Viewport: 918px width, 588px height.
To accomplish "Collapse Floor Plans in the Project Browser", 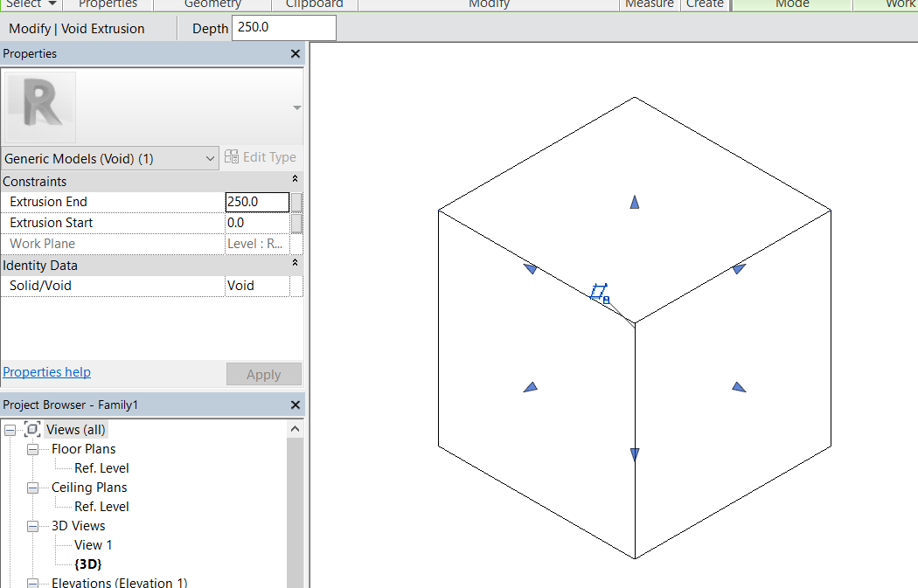I will [32, 448].
